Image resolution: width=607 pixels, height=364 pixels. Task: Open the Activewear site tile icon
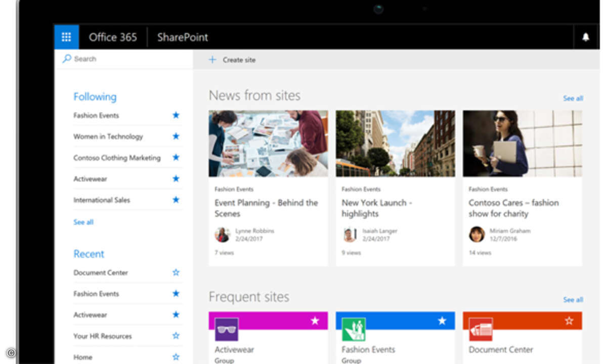click(226, 329)
